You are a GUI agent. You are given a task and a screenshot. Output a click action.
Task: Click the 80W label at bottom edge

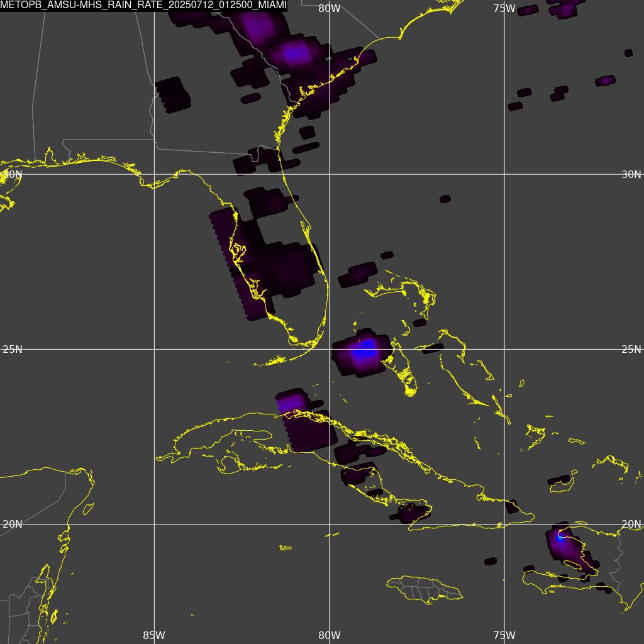pyautogui.click(x=330, y=636)
